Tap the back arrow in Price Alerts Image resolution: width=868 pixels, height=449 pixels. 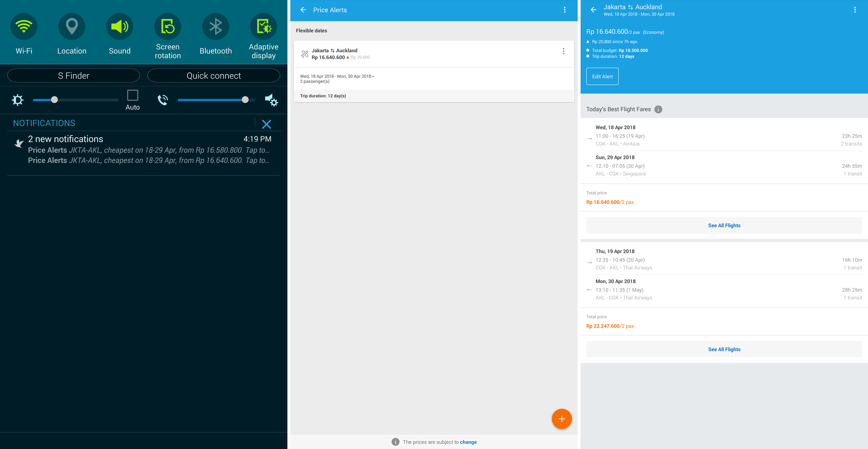303,10
